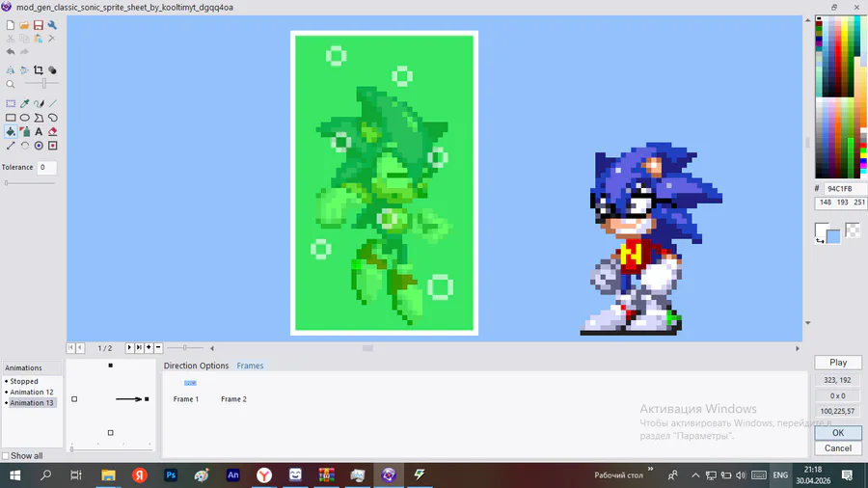Click the Tolerance value field
Screen dimensions: 868x488
(x=47, y=167)
